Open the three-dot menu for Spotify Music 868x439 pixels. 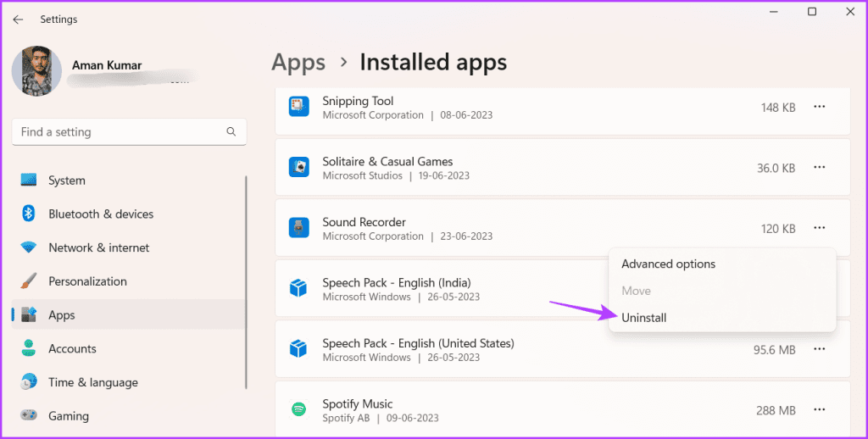[x=820, y=409]
